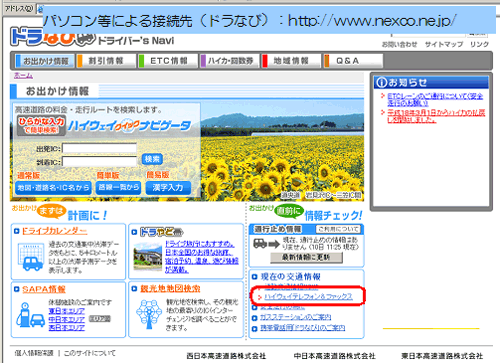This screenshot has height=363, width=500.
Task: Select the お出かけ情報 tab
Action: tap(45, 61)
